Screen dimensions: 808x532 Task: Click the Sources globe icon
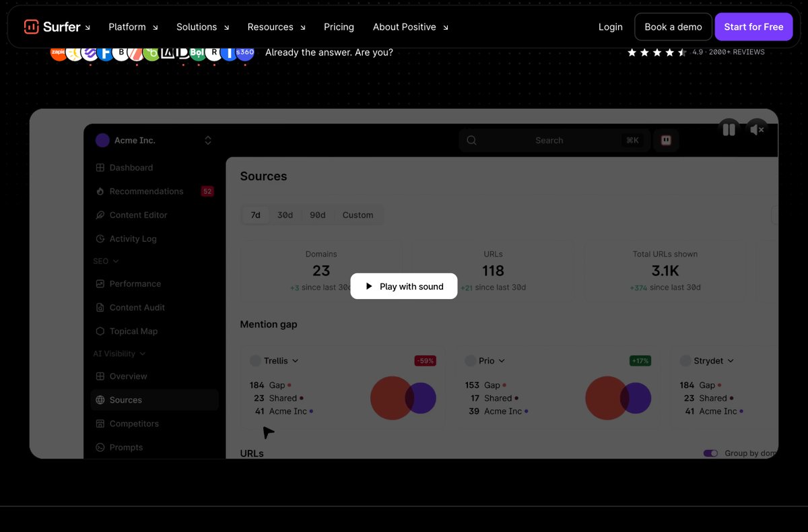(100, 399)
